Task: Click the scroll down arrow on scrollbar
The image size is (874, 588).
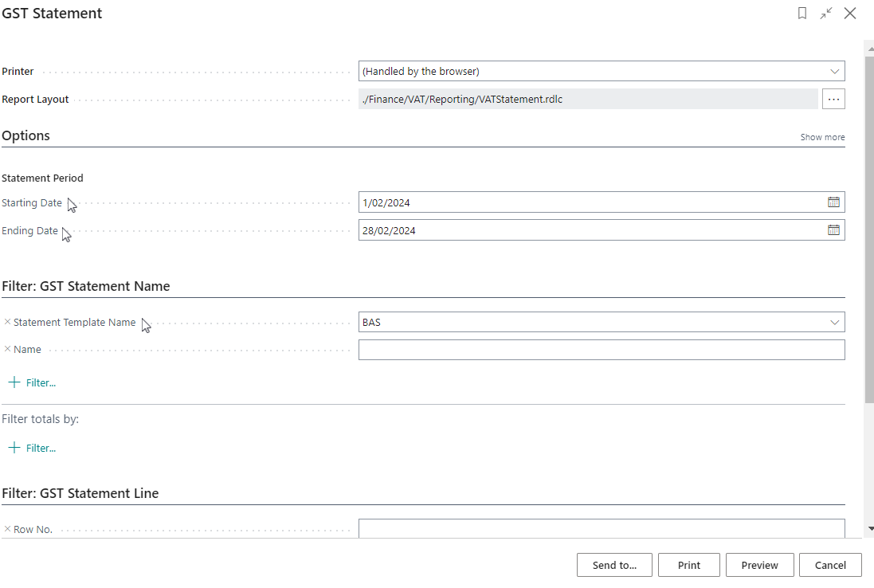Action: click(869, 528)
